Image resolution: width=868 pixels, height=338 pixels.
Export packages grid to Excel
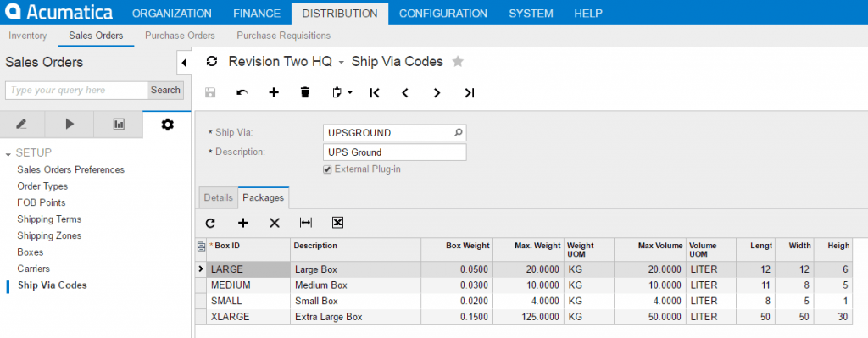click(337, 223)
